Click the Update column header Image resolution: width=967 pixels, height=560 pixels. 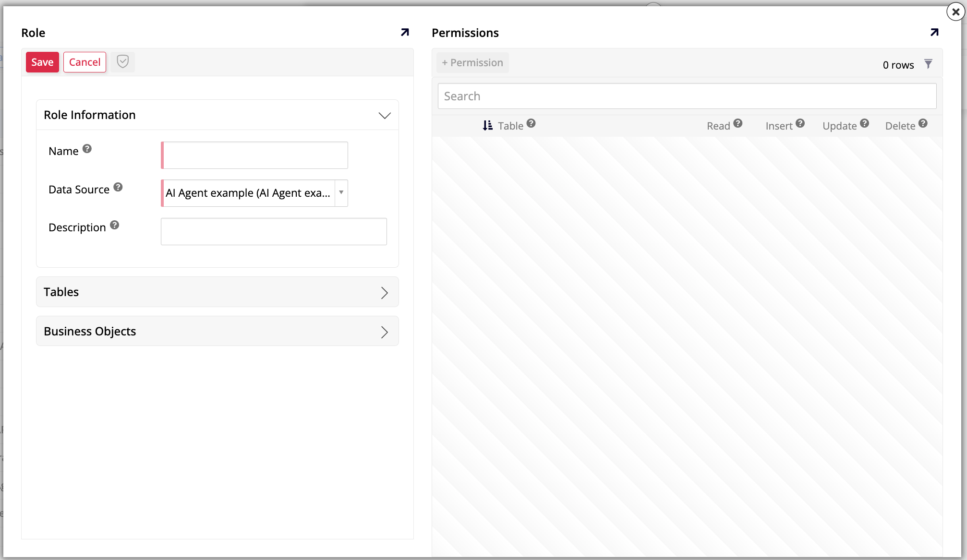(x=839, y=126)
